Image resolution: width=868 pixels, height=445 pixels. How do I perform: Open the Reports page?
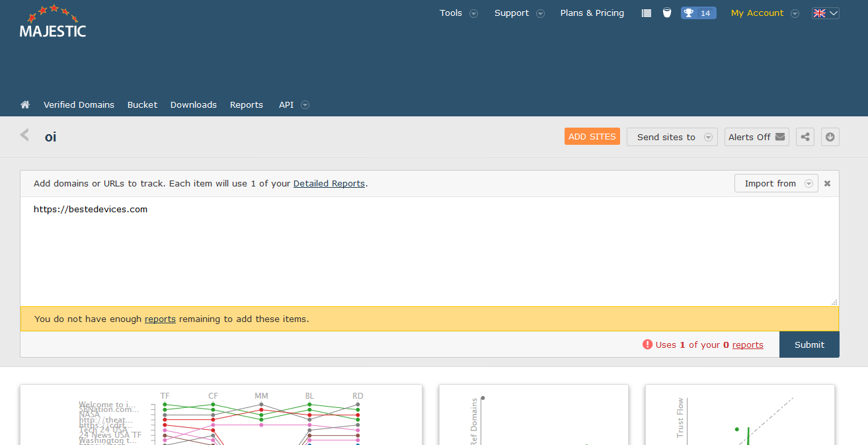(247, 104)
